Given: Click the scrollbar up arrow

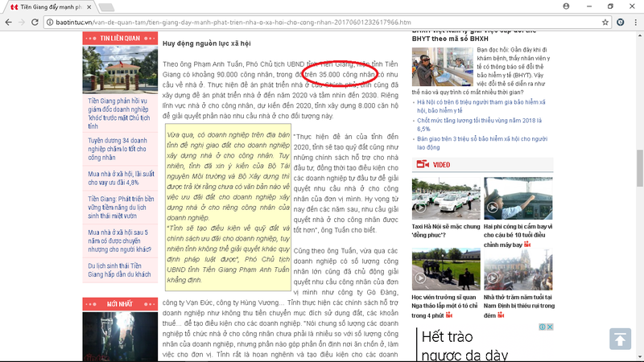Looking at the screenshot, I should [640, 36].
